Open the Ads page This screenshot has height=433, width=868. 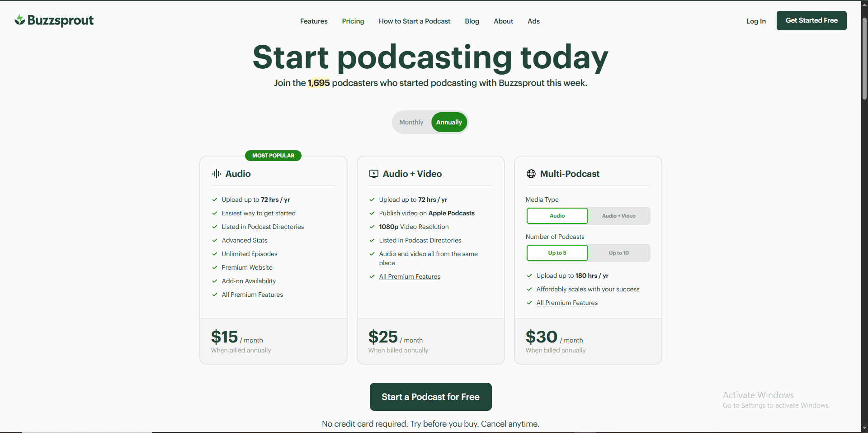pyautogui.click(x=533, y=21)
